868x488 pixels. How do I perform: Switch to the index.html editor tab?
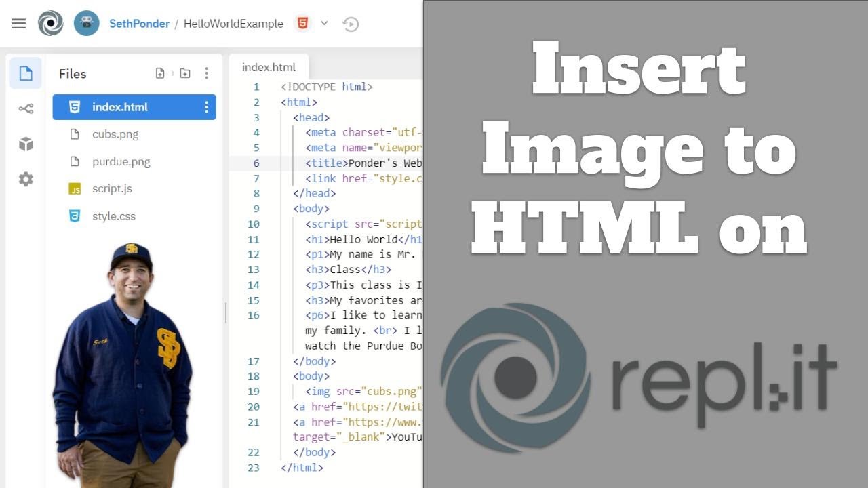tap(269, 67)
